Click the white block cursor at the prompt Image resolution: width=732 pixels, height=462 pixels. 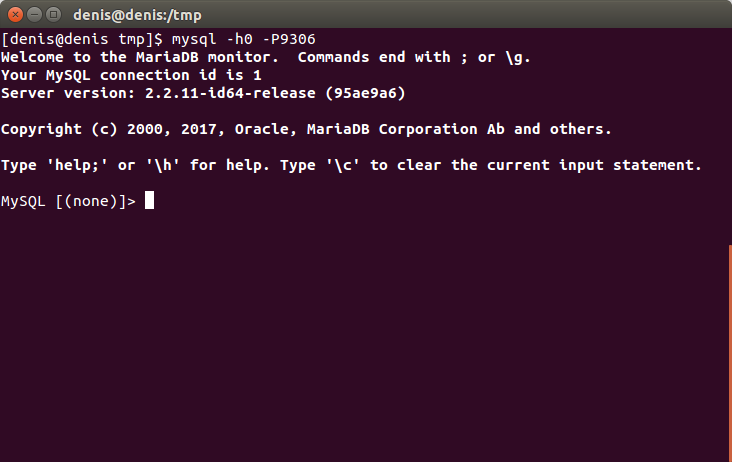(x=149, y=200)
